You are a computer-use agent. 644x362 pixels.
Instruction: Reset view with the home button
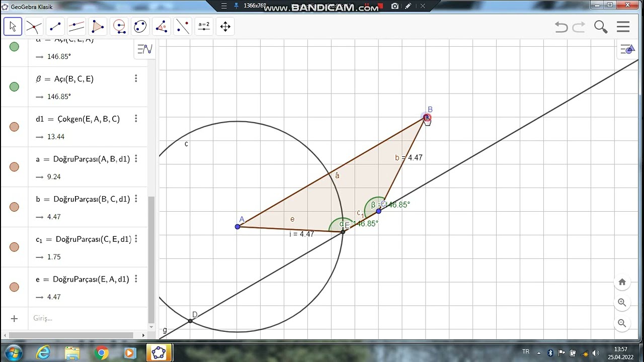click(x=622, y=282)
